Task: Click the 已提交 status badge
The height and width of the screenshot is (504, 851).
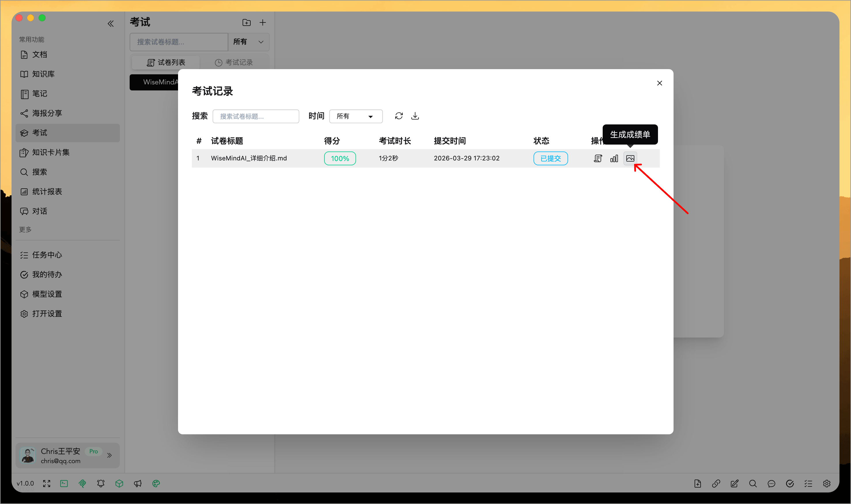Action: click(550, 158)
